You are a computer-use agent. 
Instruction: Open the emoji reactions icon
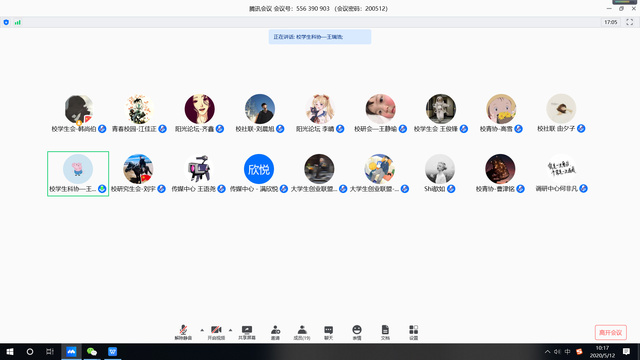coord(357,332)
